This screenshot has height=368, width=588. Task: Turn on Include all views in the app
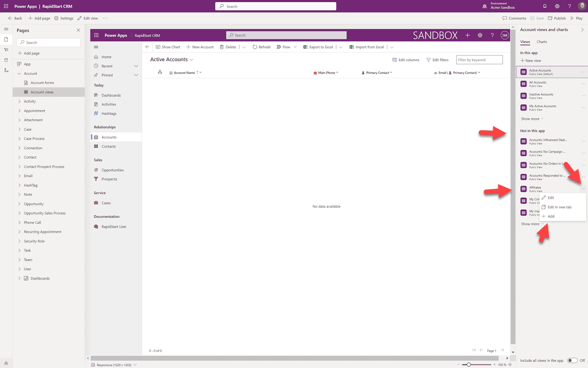tap(572, 361)
